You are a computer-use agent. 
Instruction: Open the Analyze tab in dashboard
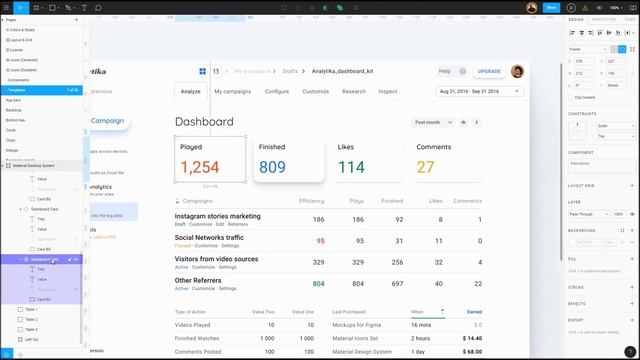pos(191,91)
